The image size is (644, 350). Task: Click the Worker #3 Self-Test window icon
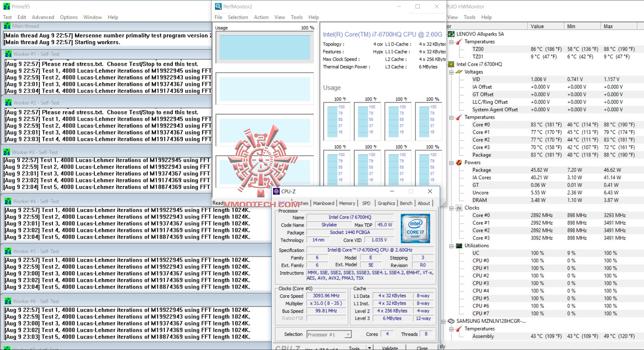coord(7,152)
